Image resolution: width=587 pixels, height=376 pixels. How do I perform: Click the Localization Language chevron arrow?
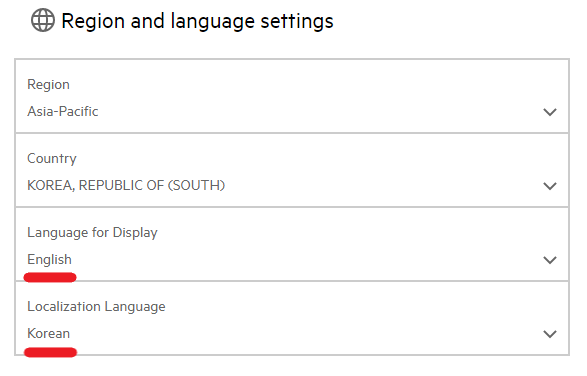[550, 334]
